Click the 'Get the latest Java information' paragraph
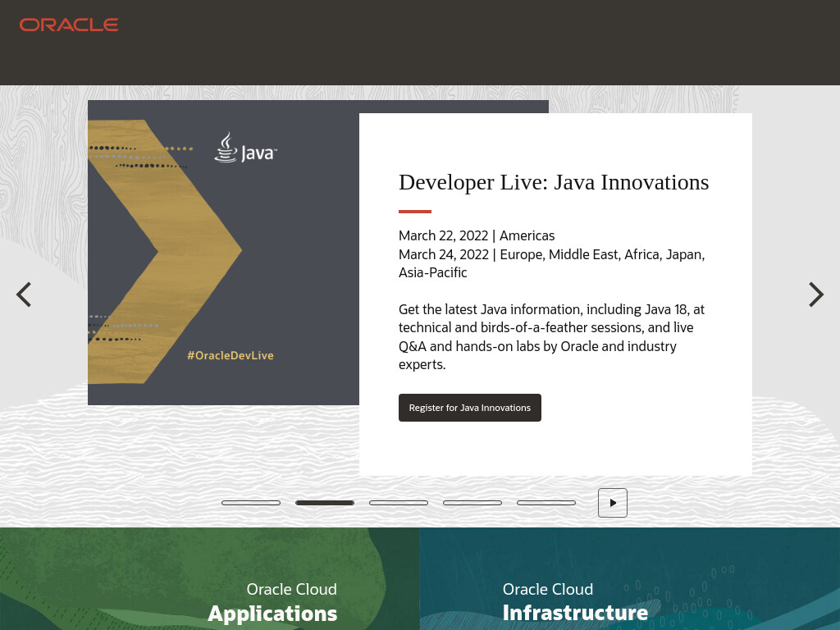 click(552, 337)
